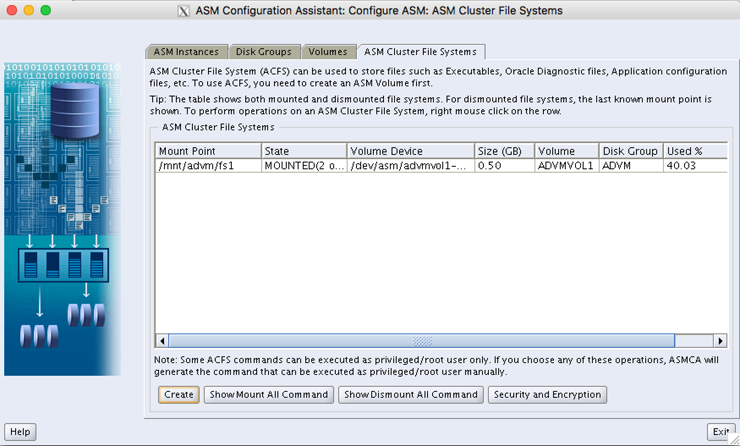Exit the configuration assistant
The image size is (740, 446).
[719, 432]
